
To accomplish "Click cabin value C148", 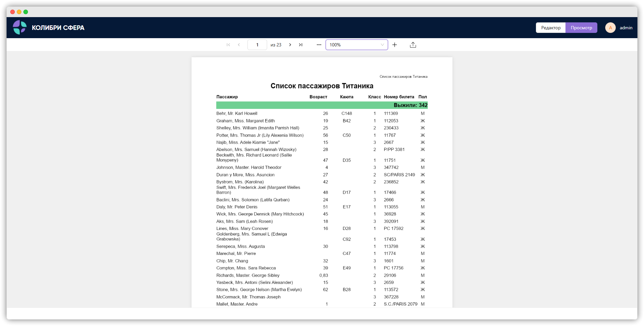I will [347, 113].
